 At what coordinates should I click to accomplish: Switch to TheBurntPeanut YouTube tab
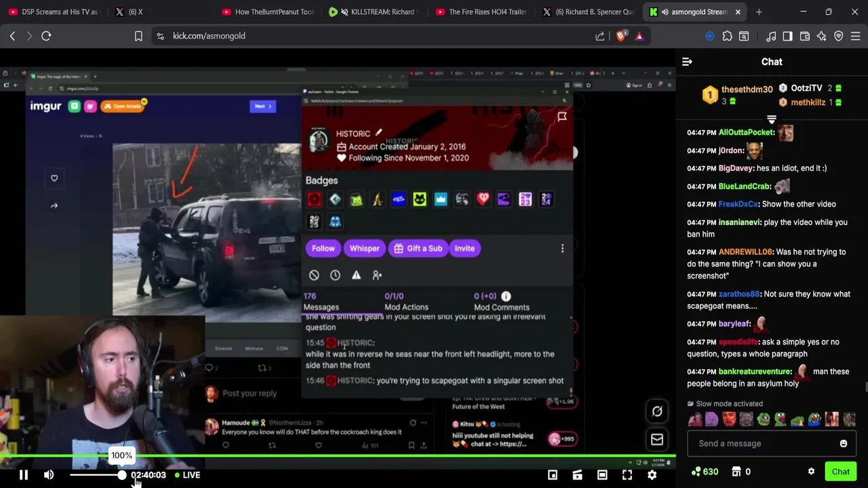tap(267, 12)
